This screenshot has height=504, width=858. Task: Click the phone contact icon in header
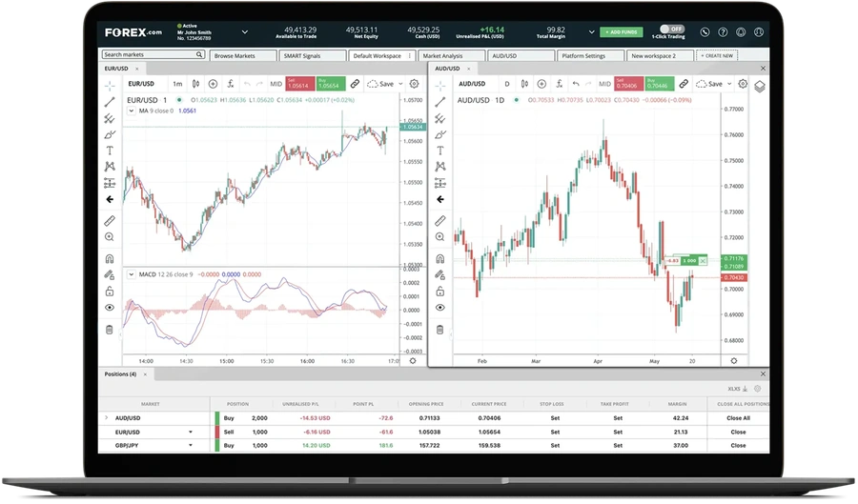(705, 32)
